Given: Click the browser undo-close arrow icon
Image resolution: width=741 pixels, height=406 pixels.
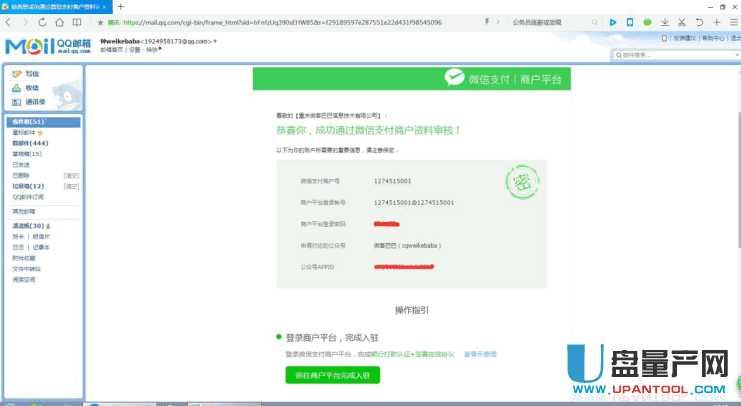Looking at the screenshot, I should click(699, 22).
